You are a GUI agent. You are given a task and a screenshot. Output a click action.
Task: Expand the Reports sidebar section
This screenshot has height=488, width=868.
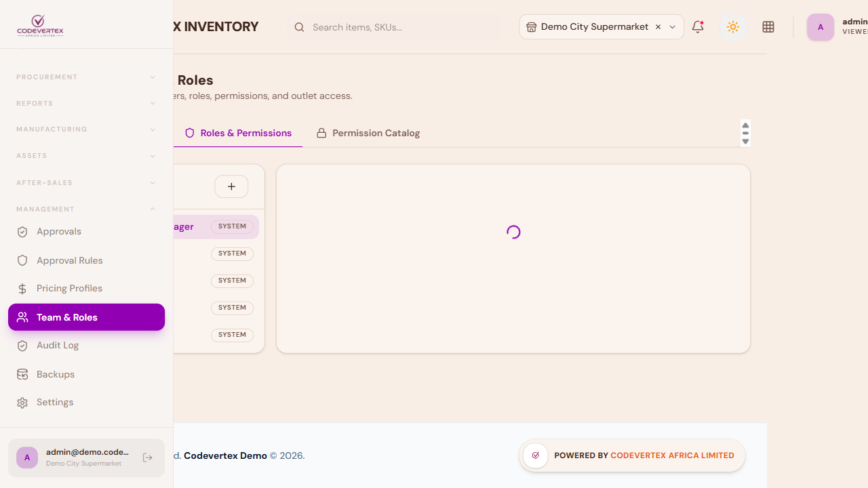coord(86,104)
